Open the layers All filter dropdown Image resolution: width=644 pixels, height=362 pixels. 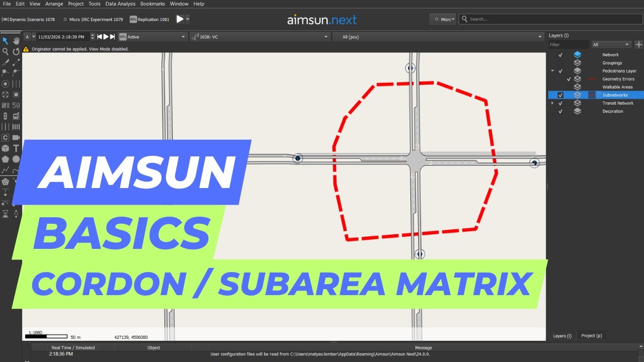point(611,44)
